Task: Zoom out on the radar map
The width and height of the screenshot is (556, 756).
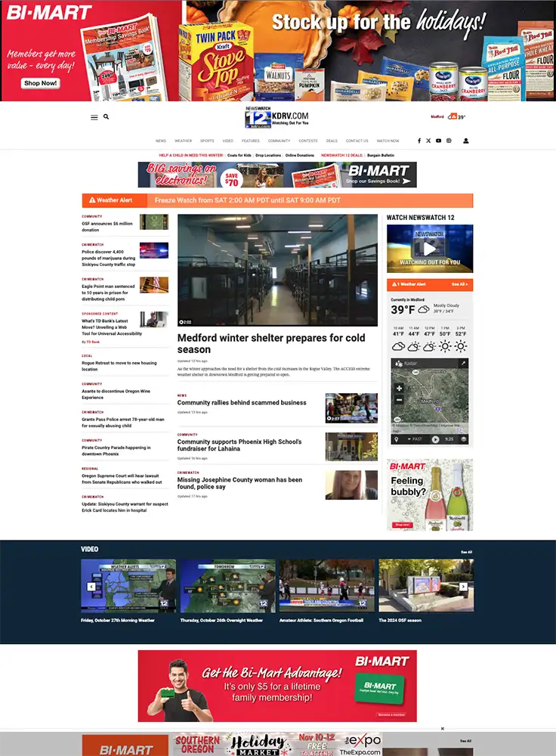Action: click(399, 400)
